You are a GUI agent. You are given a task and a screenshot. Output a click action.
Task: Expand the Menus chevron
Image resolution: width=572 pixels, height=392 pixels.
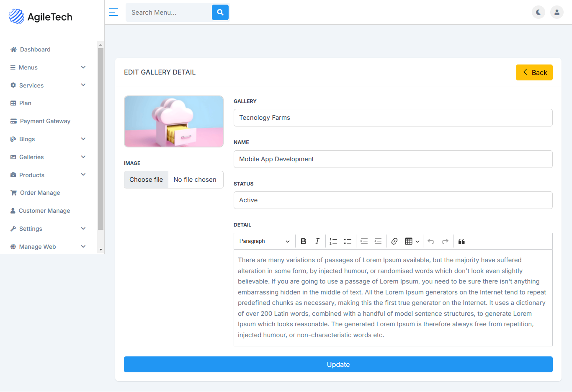click(83, 67)
